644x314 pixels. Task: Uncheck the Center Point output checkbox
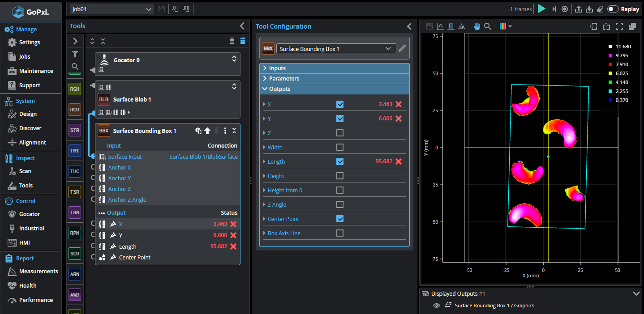click(x=340, y=219)
